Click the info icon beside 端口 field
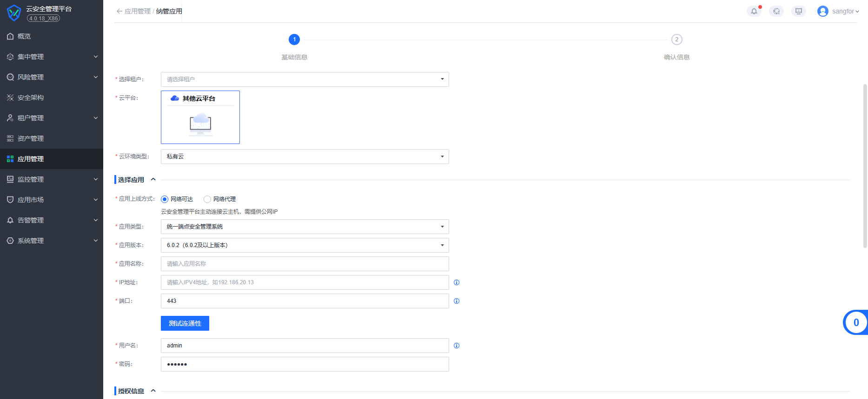The height and width of the screenshot is (399, 868). 457,301
